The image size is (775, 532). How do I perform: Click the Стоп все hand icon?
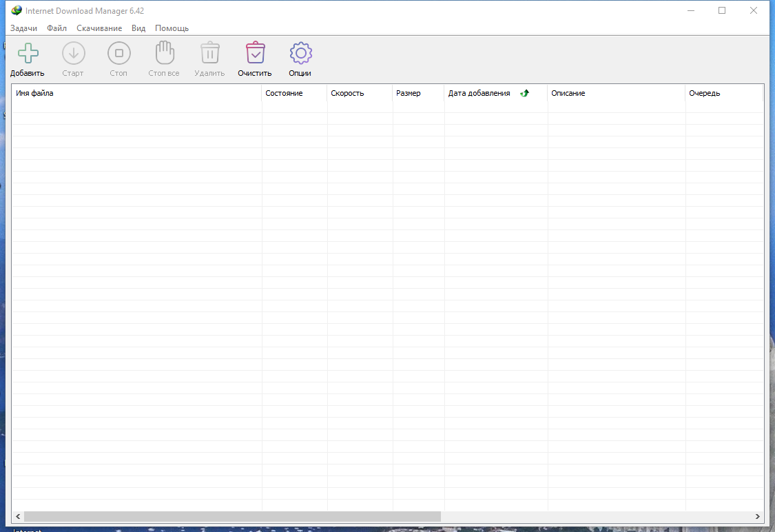pyautogui.click(x=164, y=53)
